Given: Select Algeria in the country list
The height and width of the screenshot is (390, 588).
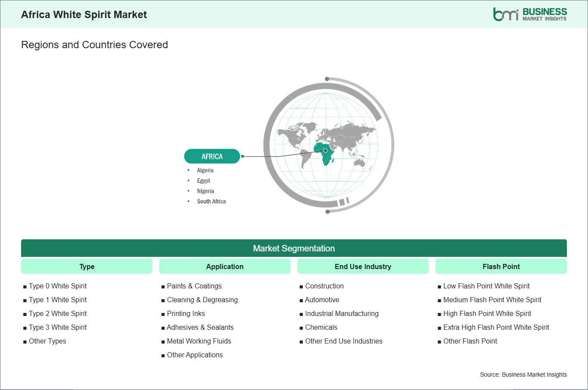Looking at the screenshot, I should pos(205,170).
